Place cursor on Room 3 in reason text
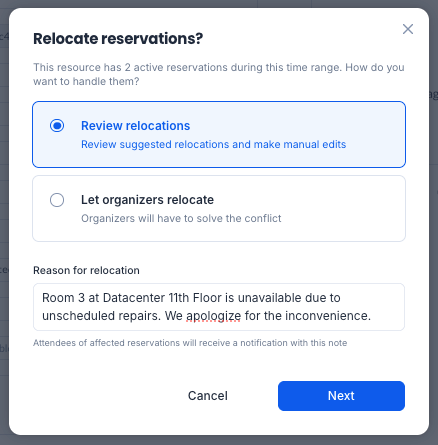This screenshot has height=445, width=438. point(63,298)
